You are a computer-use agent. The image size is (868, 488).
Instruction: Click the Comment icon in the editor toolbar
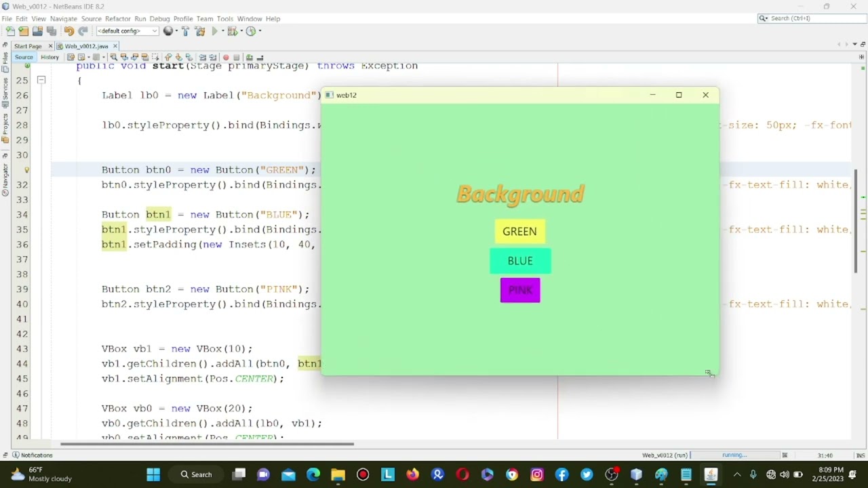250,58
